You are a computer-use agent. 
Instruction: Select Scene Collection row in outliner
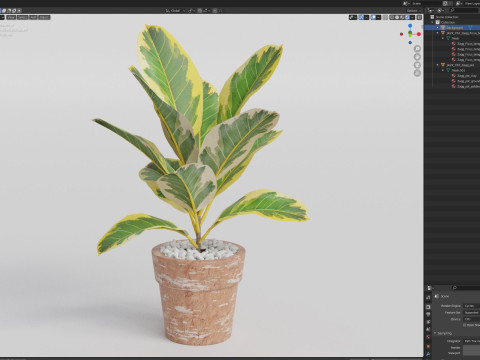click(452, 17)
